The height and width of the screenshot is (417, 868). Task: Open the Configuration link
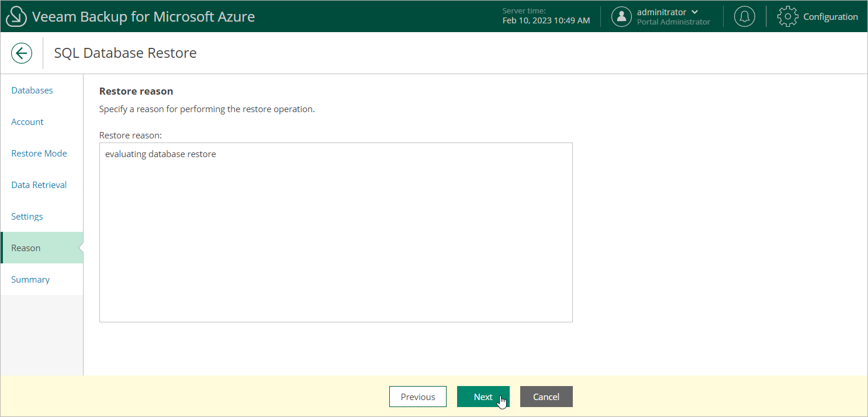831,17
